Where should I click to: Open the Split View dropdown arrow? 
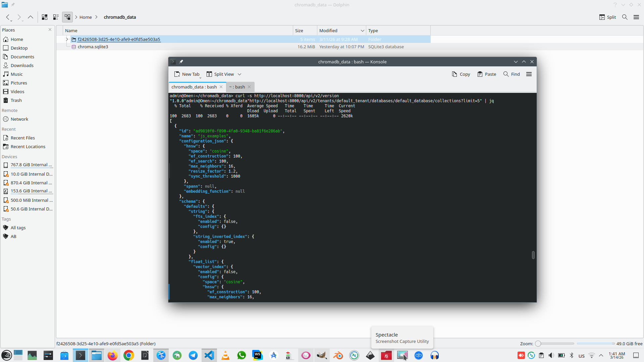click(239, 74)
